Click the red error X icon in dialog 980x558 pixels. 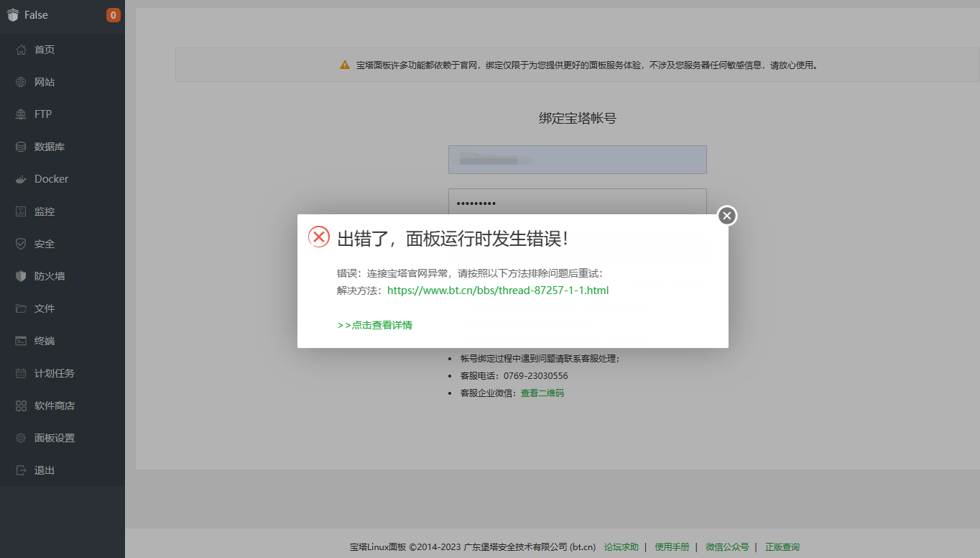click(x=319, y=237)
